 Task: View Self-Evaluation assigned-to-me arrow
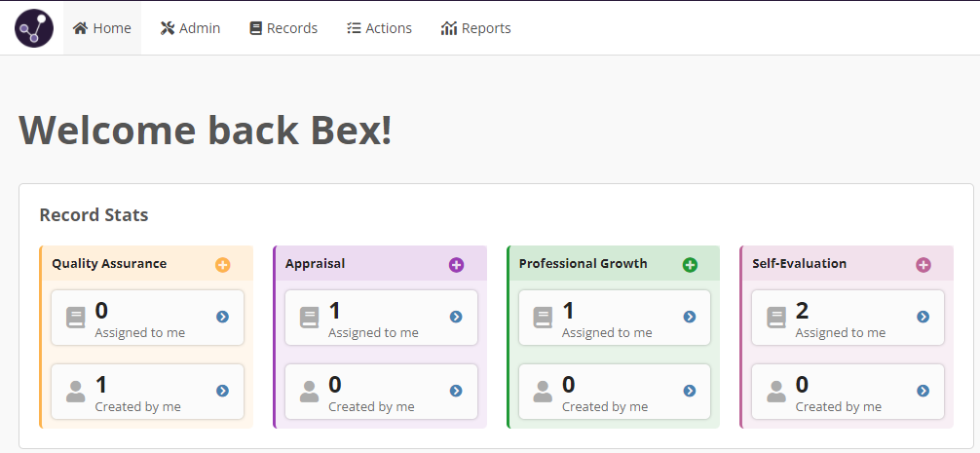tap(923, 317)
